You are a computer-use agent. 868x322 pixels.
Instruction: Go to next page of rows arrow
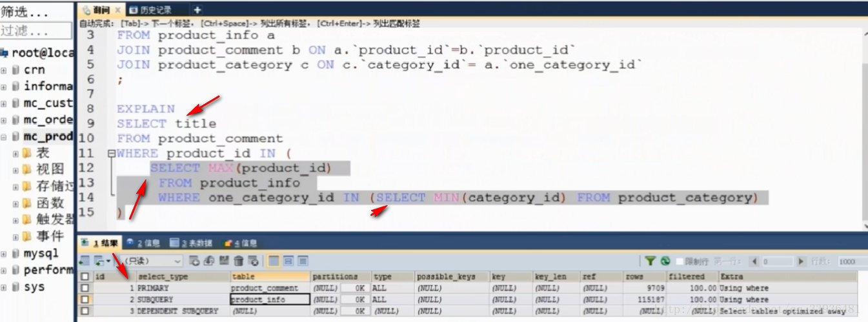point(801,261)
